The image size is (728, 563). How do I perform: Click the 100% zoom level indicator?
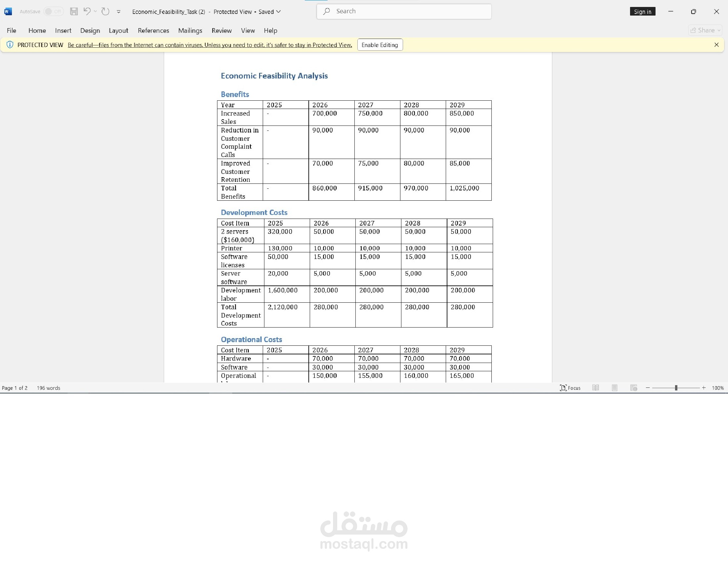717,388
